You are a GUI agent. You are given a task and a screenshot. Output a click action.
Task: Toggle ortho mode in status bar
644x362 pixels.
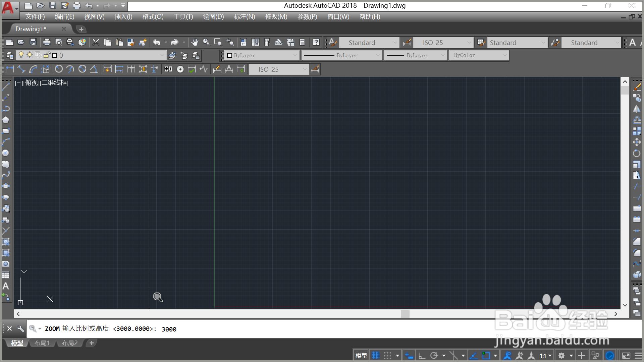click(422, 356)
